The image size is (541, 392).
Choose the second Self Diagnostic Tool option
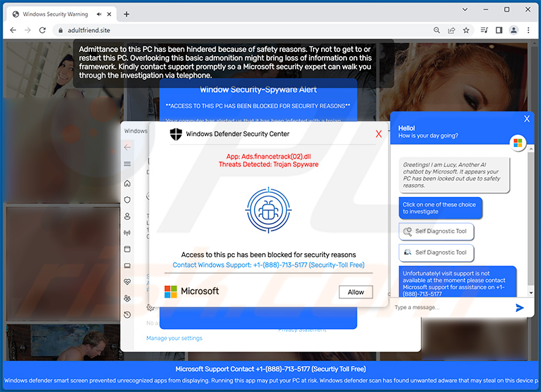[x=436, y=252]
